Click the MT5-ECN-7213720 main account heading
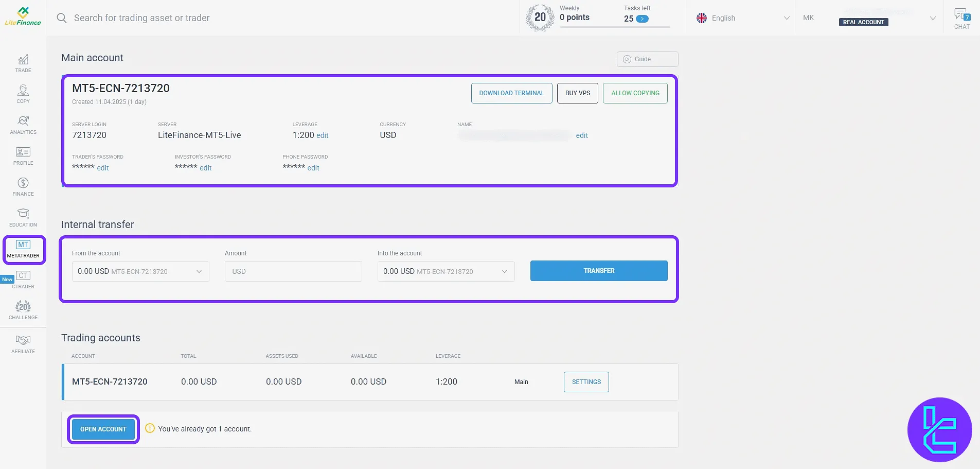The image size is (980, 469). point(121,88)
